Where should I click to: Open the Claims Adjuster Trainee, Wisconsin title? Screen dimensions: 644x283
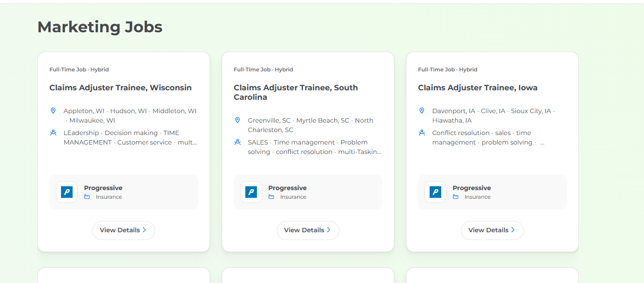coord(120,88)
